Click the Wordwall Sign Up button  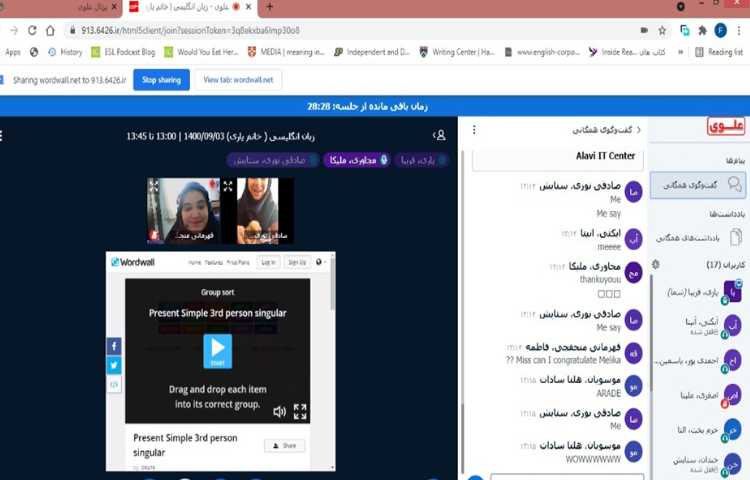[x=297, y=262]
